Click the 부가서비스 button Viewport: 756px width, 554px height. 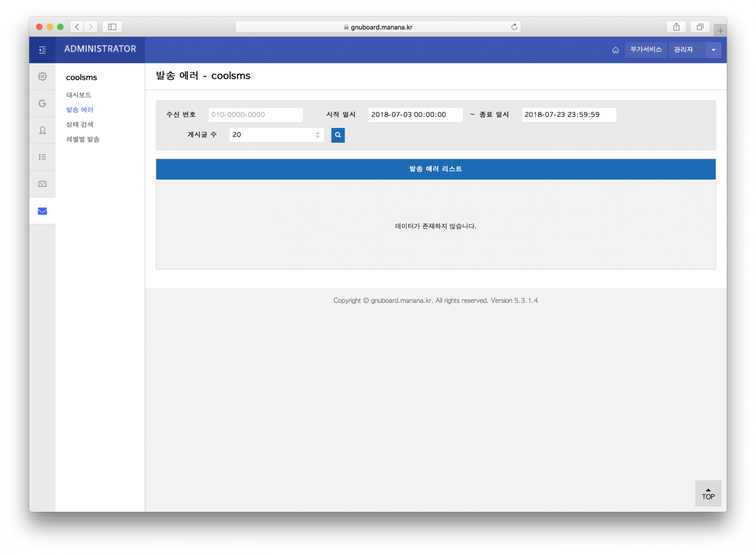(x=646, y=50)
